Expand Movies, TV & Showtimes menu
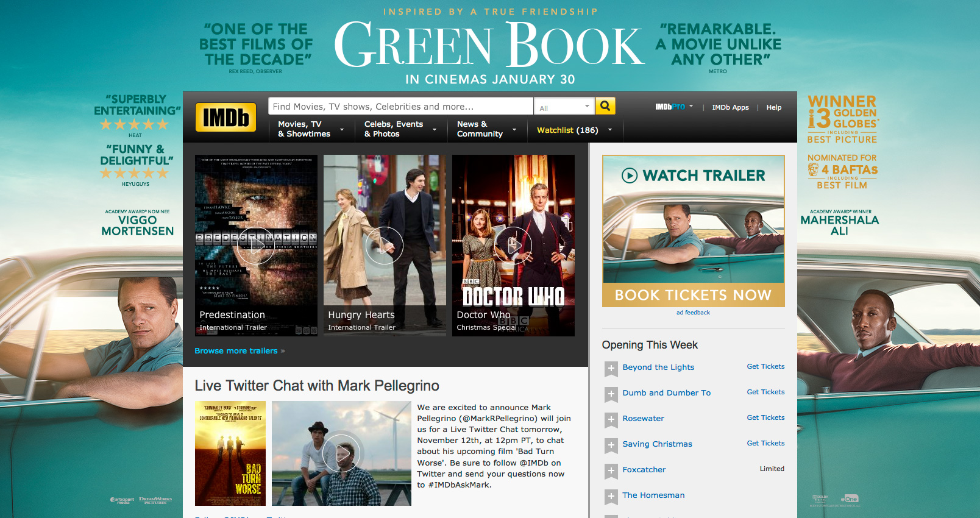980x518 pixels. pos(311,129)
